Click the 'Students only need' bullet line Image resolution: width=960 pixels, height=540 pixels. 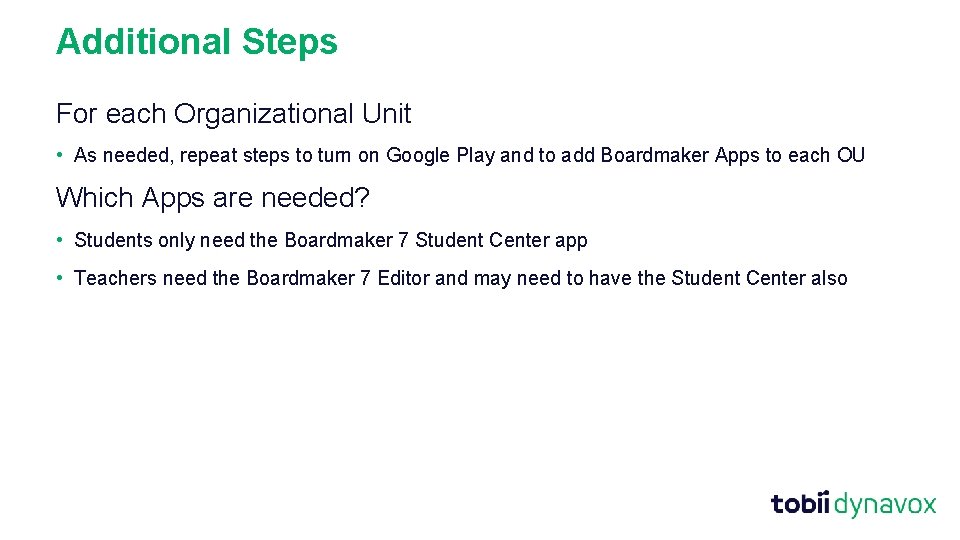331,240
